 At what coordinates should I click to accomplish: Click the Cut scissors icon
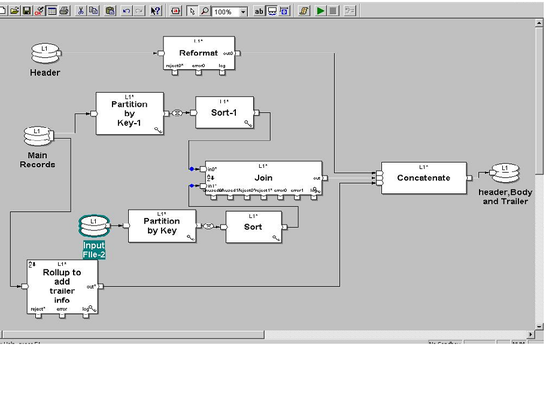point(81,11)
